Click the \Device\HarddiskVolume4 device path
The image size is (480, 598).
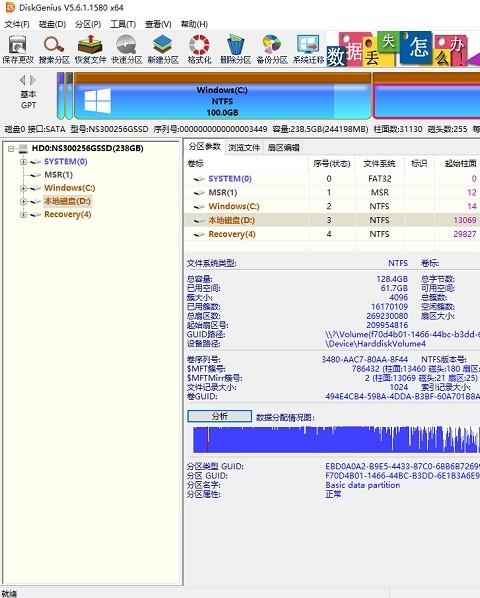(375, 344)
